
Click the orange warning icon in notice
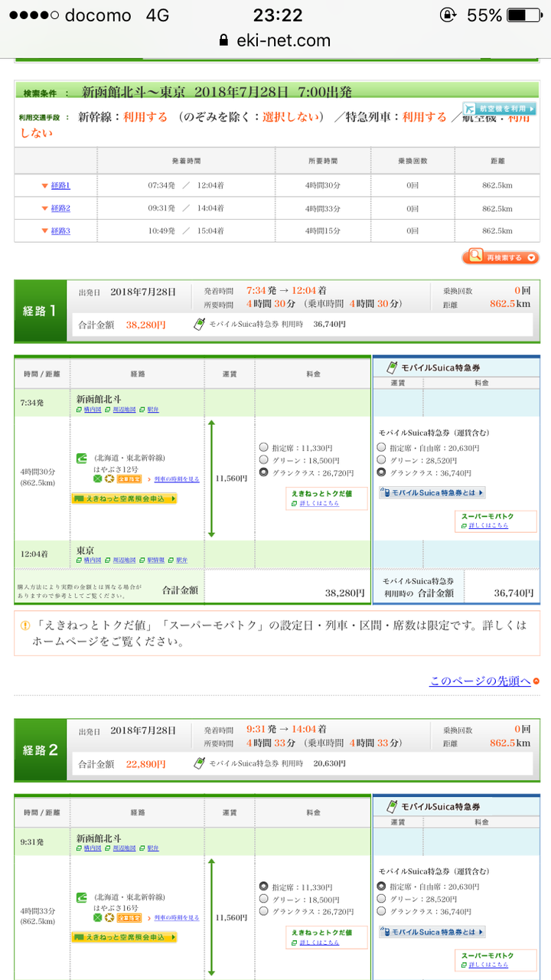24,626
